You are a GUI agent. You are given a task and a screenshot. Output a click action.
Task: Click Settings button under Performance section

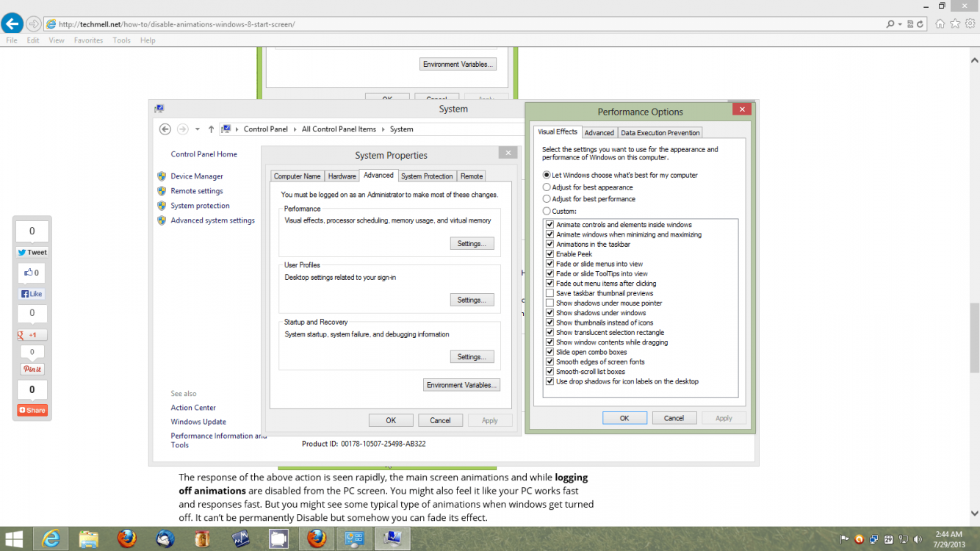(472, 243)
